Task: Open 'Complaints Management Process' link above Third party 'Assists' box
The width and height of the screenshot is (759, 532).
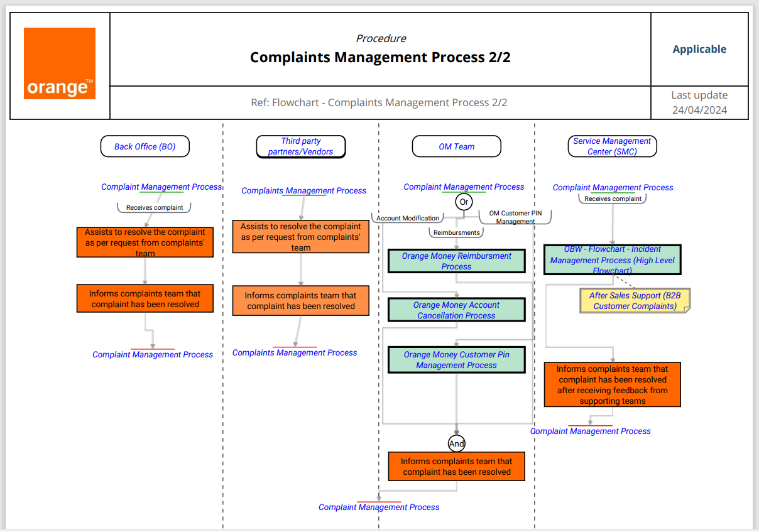Action: click(304, 190)
